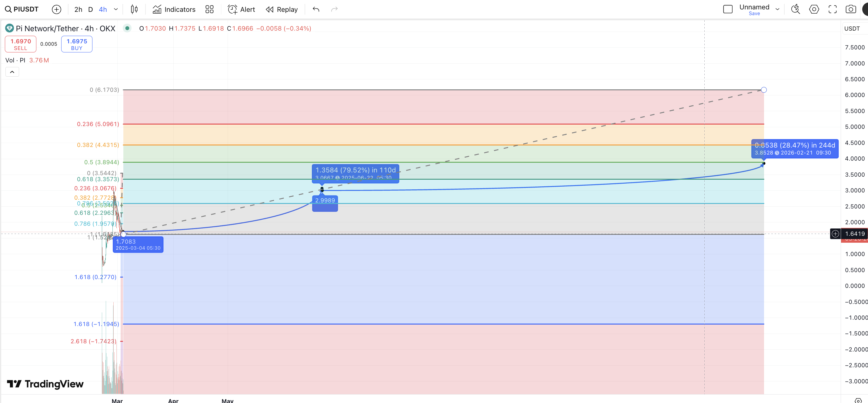Switch to the D timeframe
868x403 pixels.
coord(90,9)
